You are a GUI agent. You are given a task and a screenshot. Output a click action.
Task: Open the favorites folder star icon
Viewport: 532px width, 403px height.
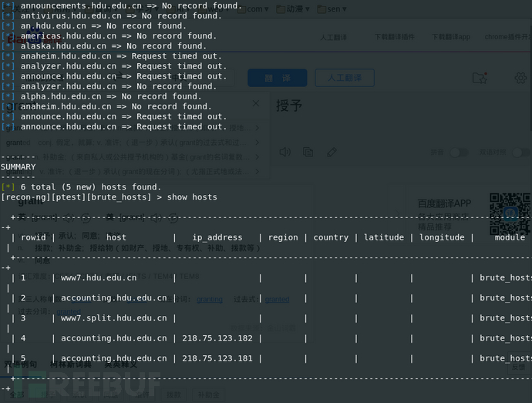pos(480,78)
